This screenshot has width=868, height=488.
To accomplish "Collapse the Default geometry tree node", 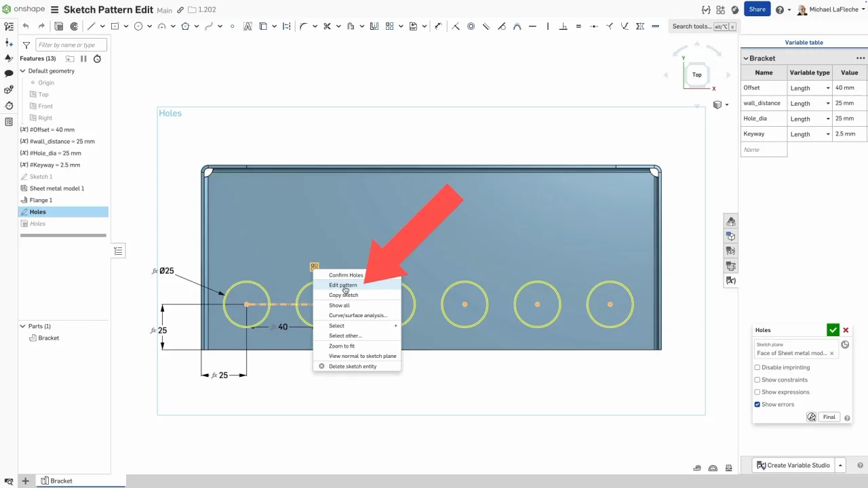I will click(x=22, y=71).
